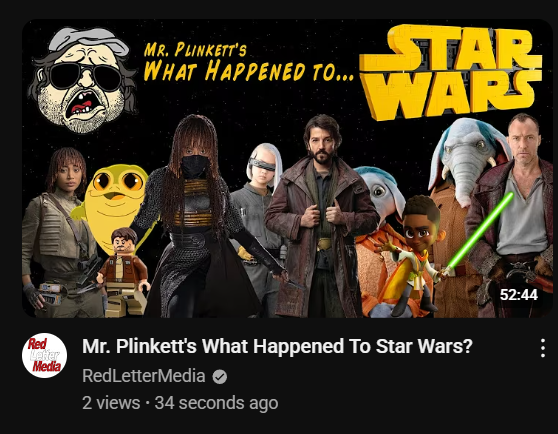Click the verified checkmark badge
Image resolution: width=558 pixels, height=434 pixels.
click(x=220, y=377)
